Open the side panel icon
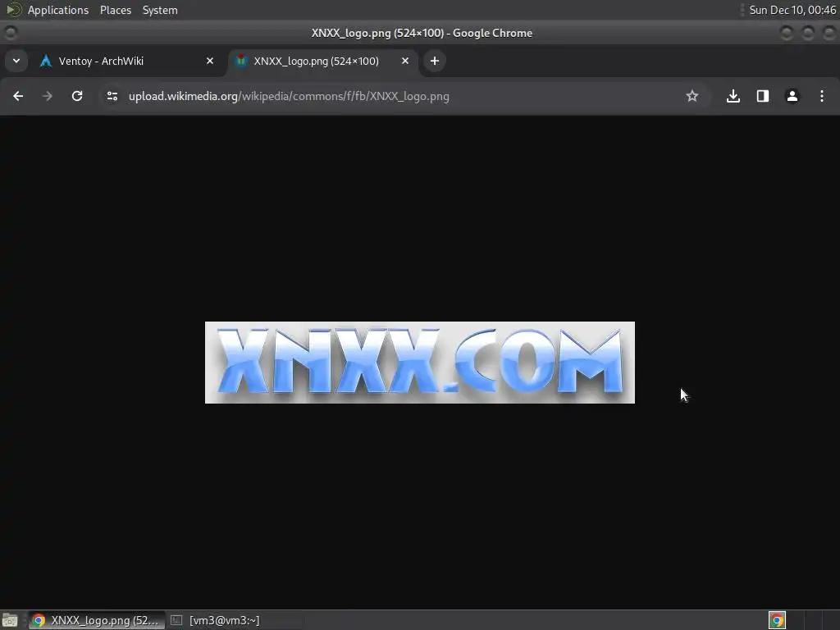This screenshot has height=630, width=840. (763, 96)
